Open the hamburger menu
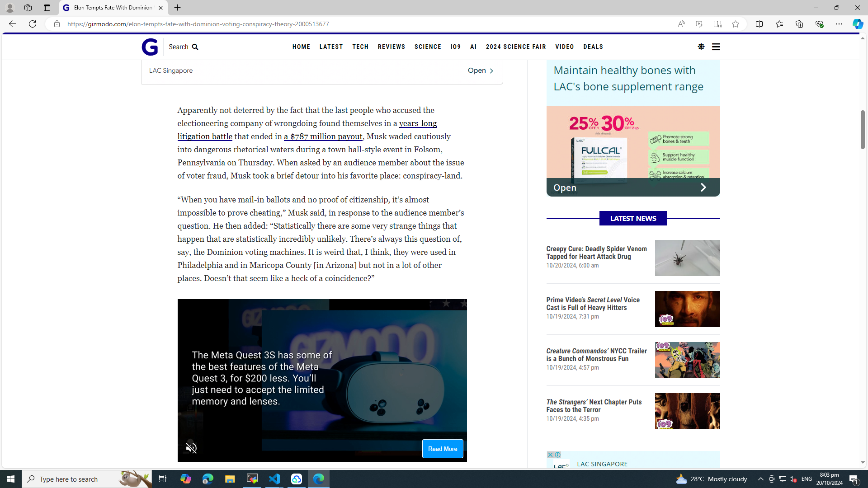 [716, 47]
